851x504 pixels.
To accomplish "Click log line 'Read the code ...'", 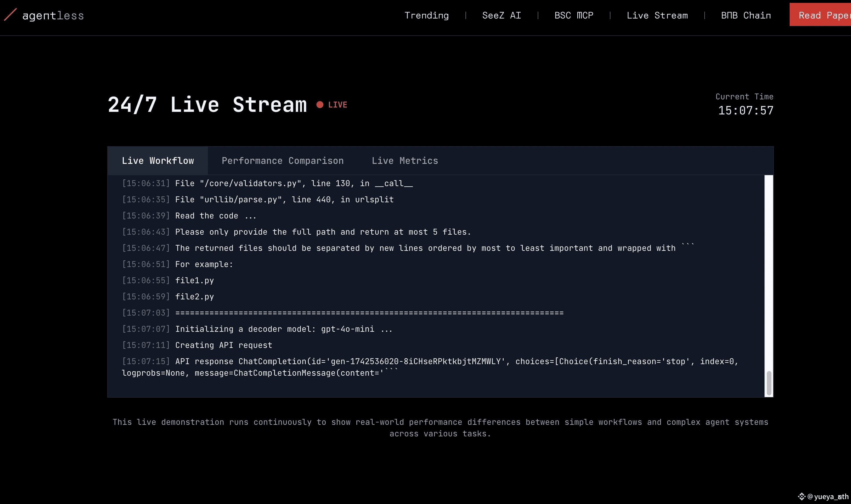I will pyautogui.click(x=189, y=216).
